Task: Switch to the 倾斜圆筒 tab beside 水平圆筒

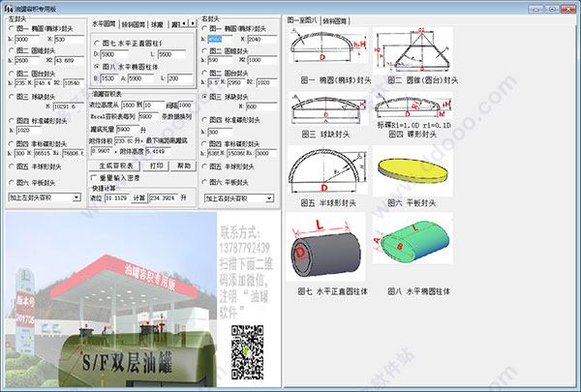Action: tap(133, 25)
